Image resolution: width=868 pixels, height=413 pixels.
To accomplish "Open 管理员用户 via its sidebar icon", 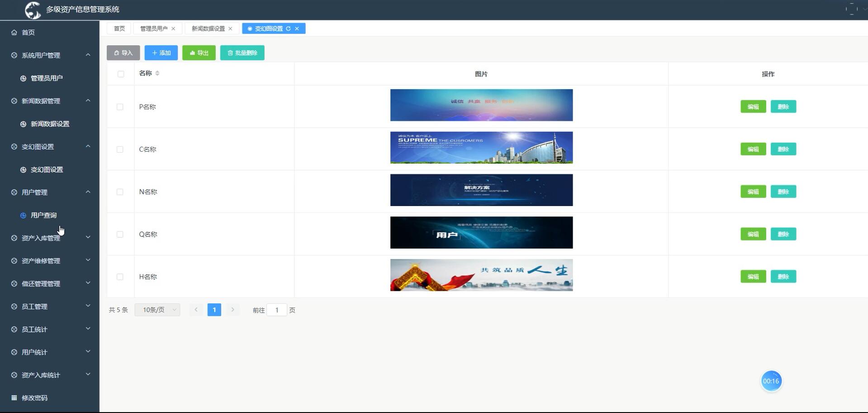I will pyautogui.click(x=23, y=77).
